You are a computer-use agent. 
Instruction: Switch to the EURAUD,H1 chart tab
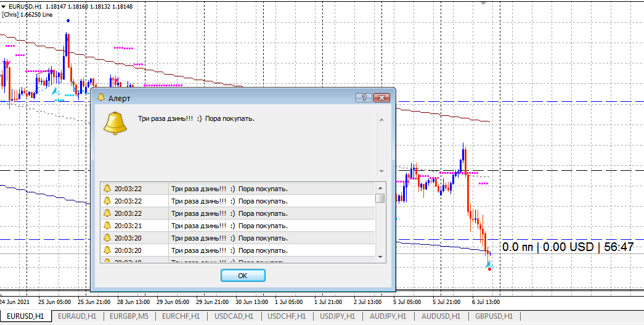(77, 316)
